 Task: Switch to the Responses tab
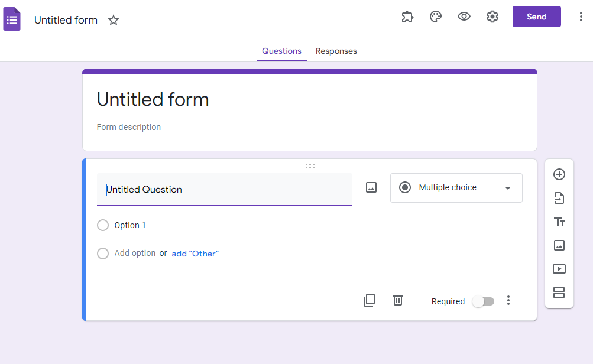pyautogui.click(x=336, y=51)
